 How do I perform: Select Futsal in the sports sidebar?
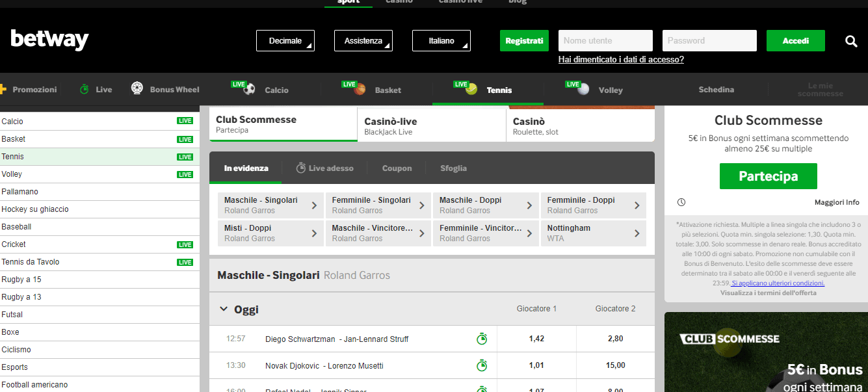(x=99, y=315)
